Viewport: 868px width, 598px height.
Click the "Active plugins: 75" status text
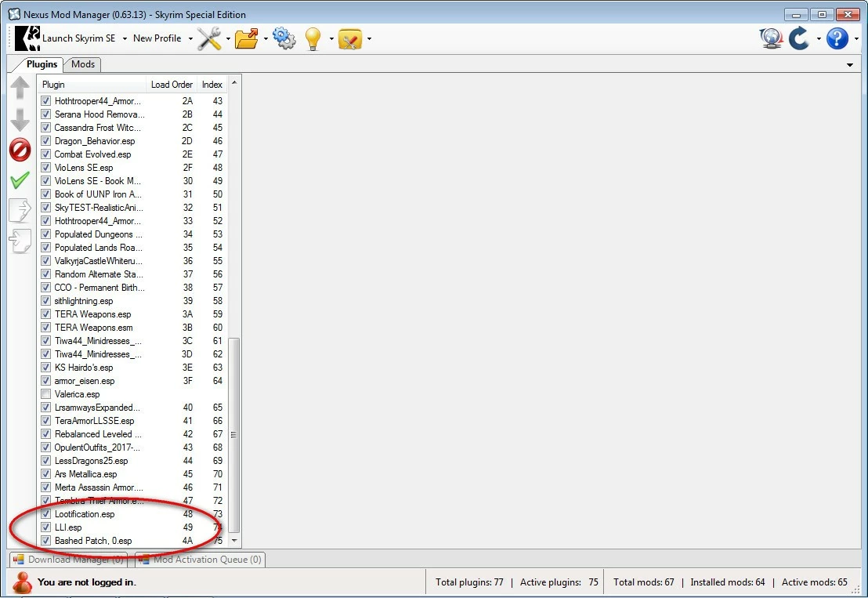coord(559,582)
